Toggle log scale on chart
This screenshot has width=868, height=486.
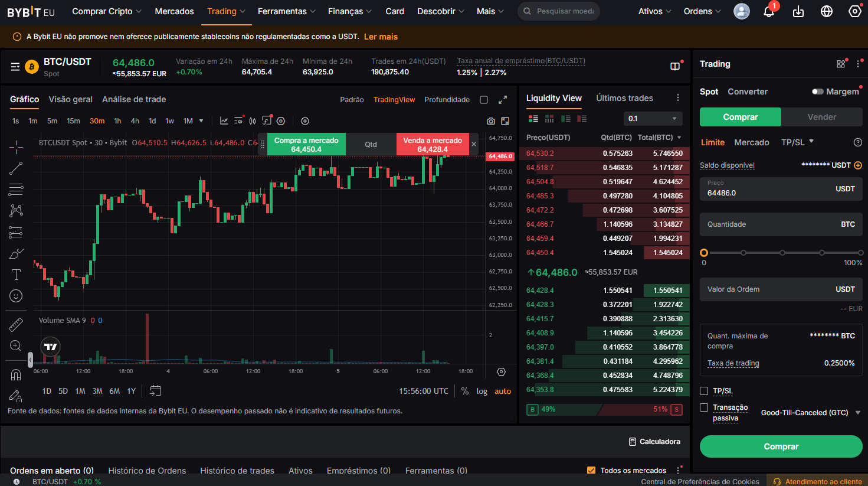click(482, 391)
